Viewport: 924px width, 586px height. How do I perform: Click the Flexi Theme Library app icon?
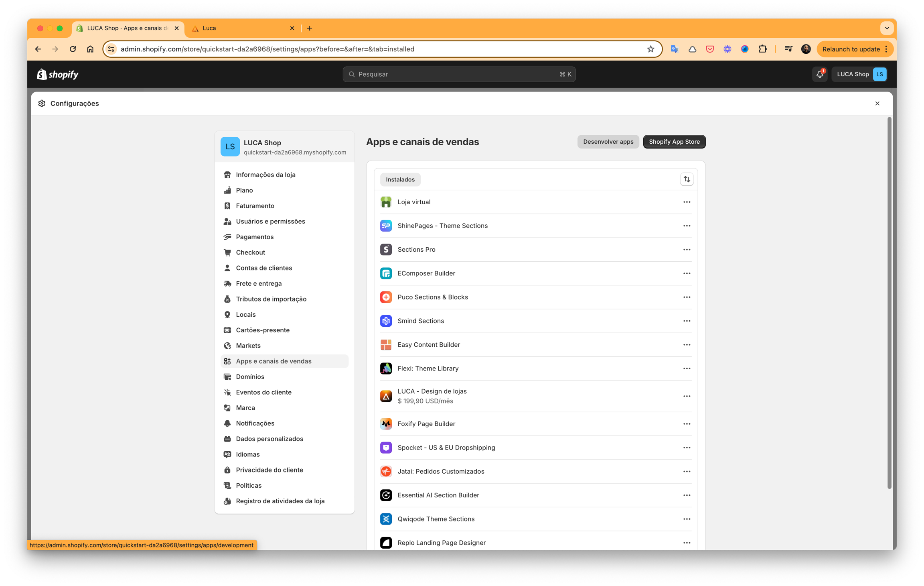386,368
